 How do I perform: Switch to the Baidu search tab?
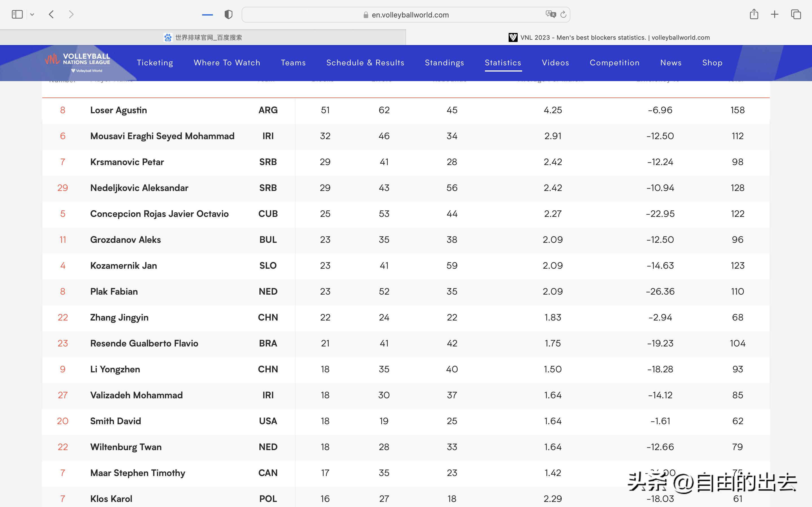point(203,37)
